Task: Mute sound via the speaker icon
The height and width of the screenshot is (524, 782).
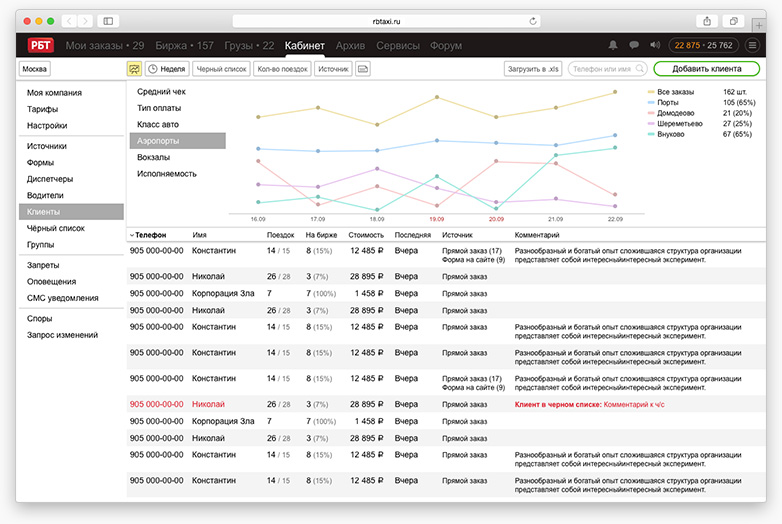Action: coord(655,45)
